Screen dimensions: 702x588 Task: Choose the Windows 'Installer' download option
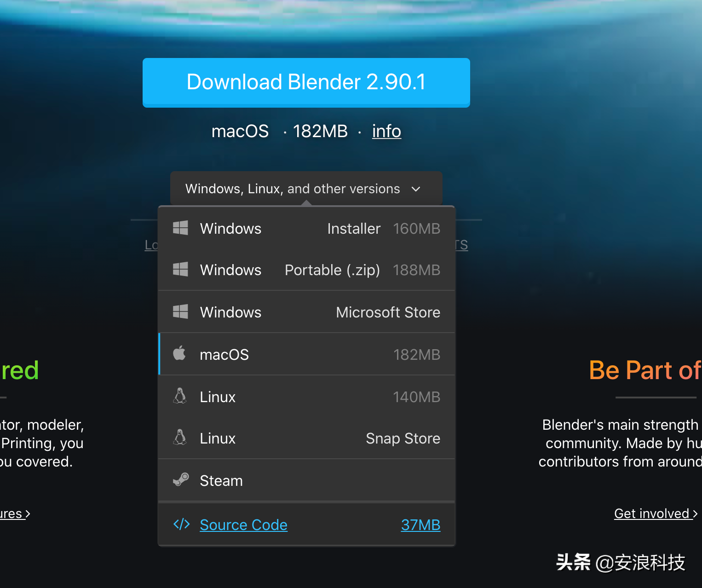pos(306,228)
